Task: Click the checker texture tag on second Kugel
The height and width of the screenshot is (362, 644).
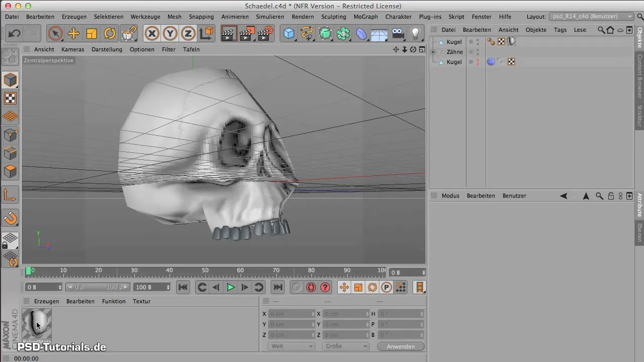Action: pos(511,62)
